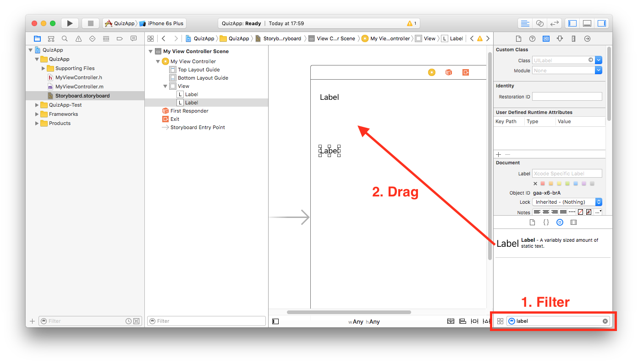Open the Code Snippet library
The height and width of the screenshot is (364, 638).
546,222
